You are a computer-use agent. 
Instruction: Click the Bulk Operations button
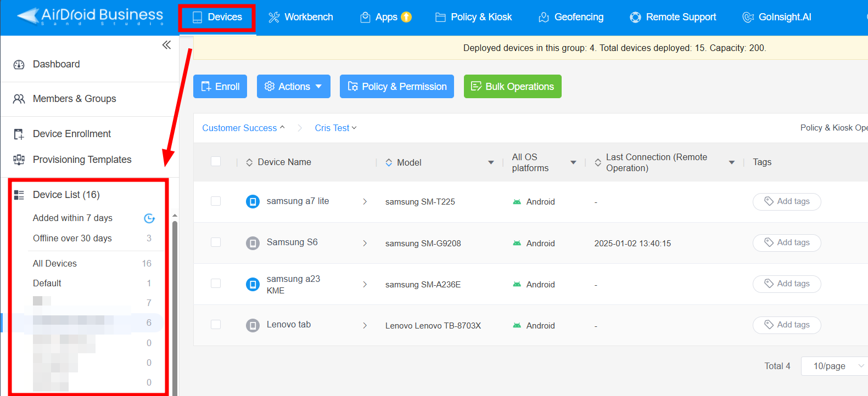tap(513, 87)
